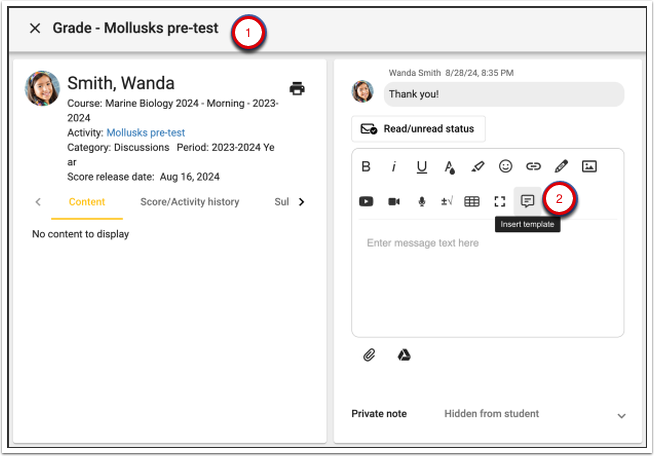Toggle bold formatting
This screenshot has width=654, height=456.
tap(366, 167)
